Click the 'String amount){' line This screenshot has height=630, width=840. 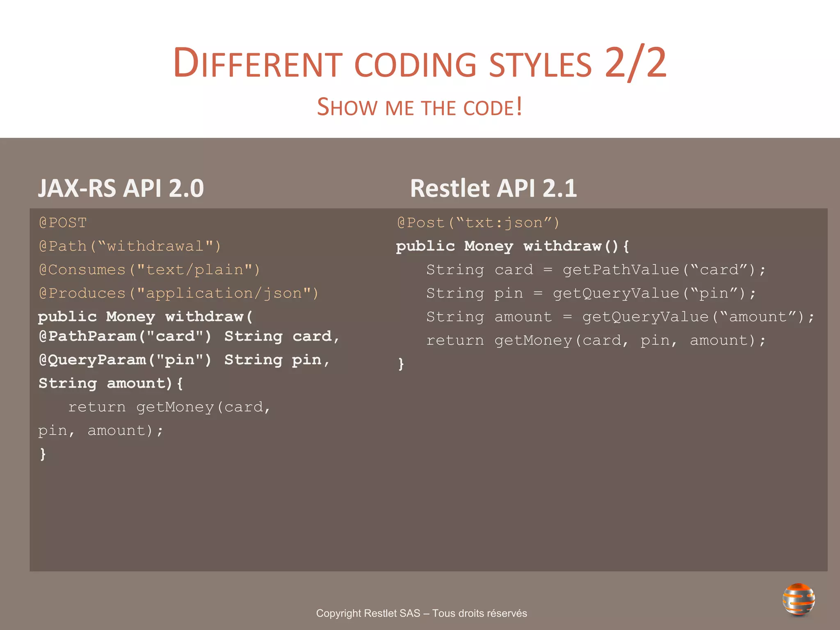coord(111,383)
